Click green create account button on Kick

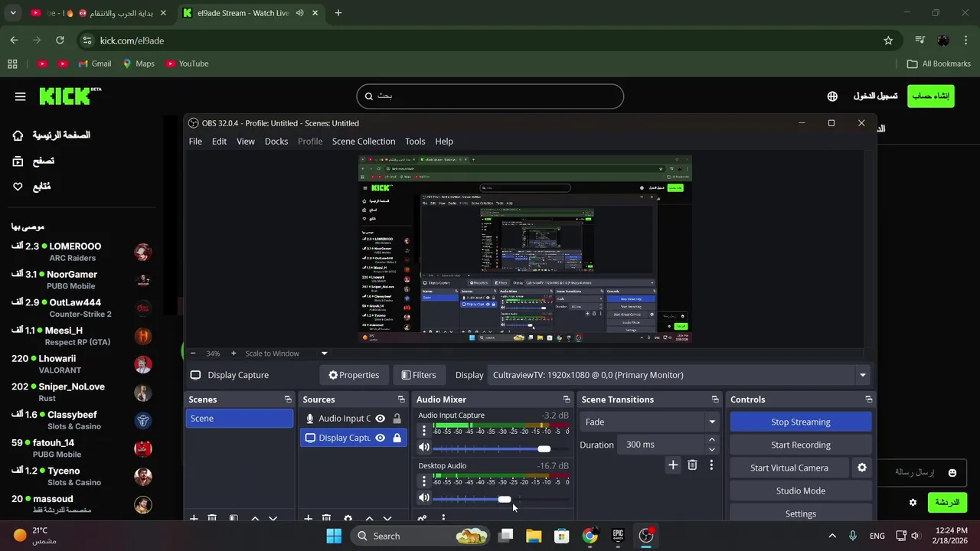coord(930,96)
